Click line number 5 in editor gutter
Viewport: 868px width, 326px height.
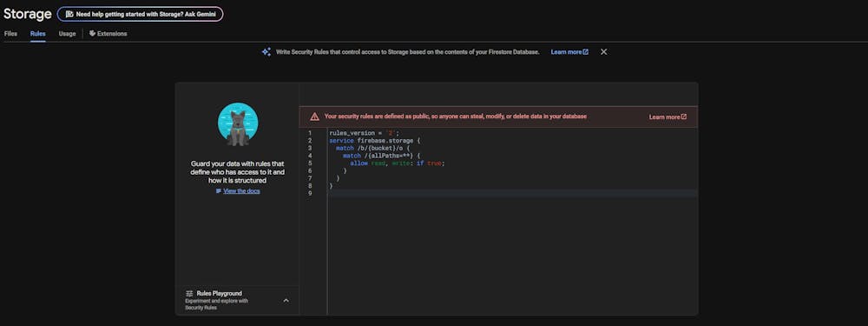[310, 163]
